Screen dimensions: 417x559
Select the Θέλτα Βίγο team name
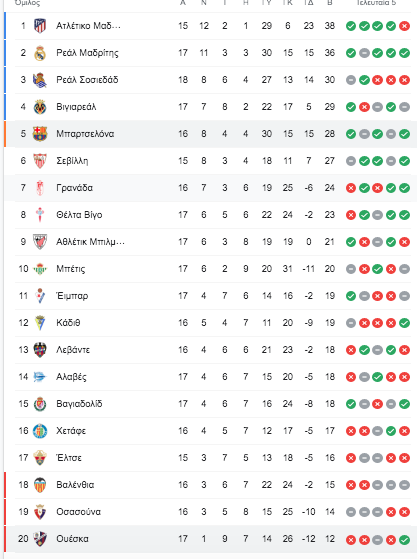pos(79,215)
